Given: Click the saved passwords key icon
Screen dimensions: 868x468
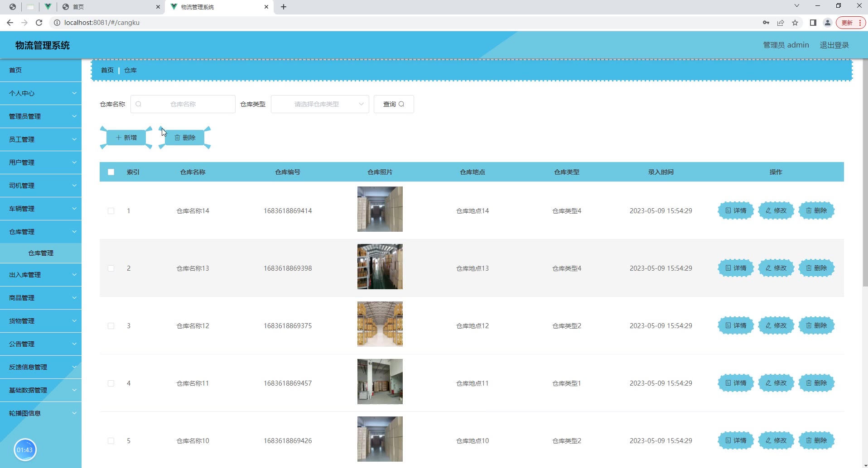Looking at the screenshot, I should click(766, 23).
